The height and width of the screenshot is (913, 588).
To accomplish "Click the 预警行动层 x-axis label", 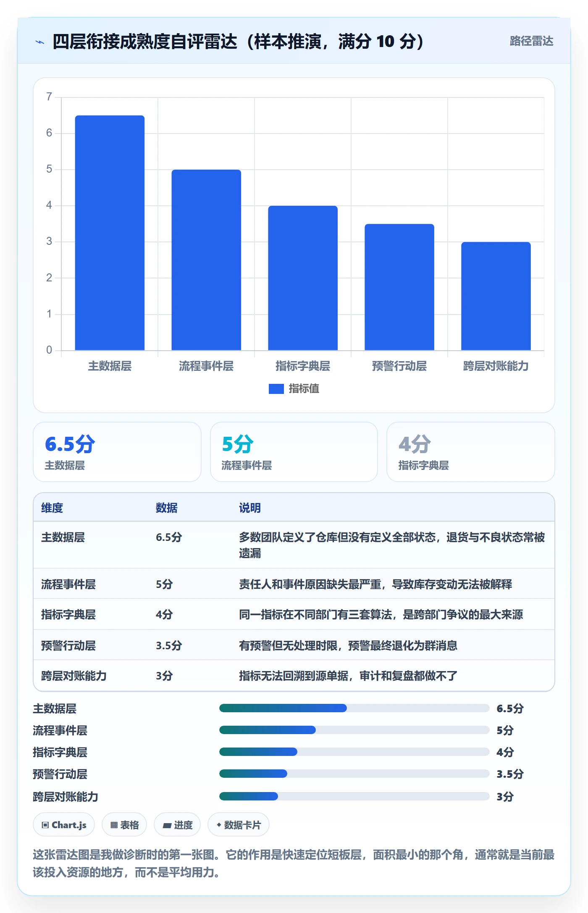I will pos(399,366).
